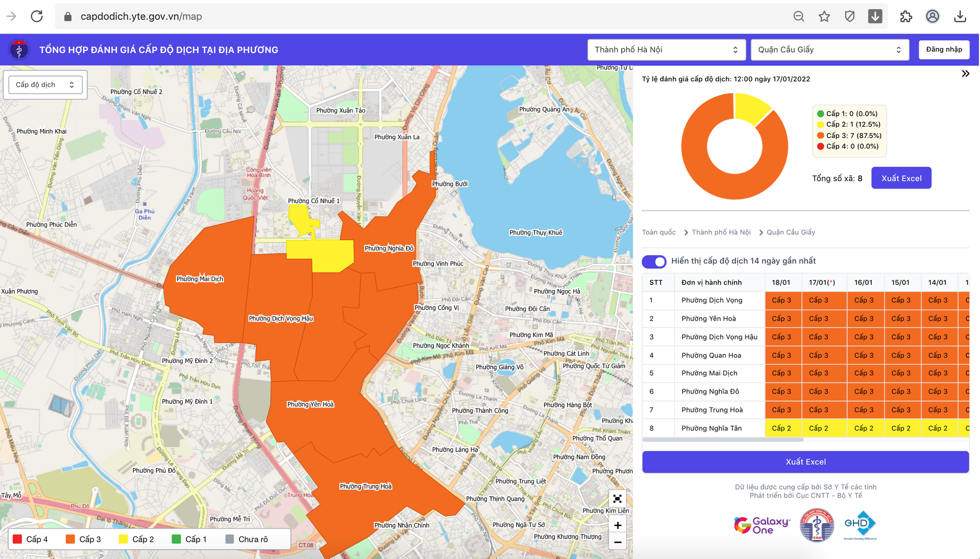Click Cấp 3: 7 (87.5%) chart legend

click(849, 135)
